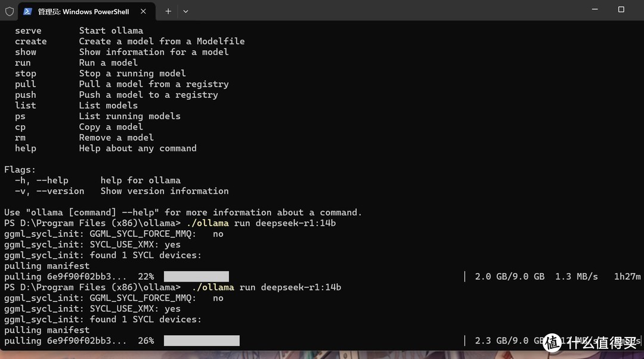Screen dimensions: 644x359
Task: Click the second './ollama run deepseek-r1:14b' command
Action: (x=266, y=287)
